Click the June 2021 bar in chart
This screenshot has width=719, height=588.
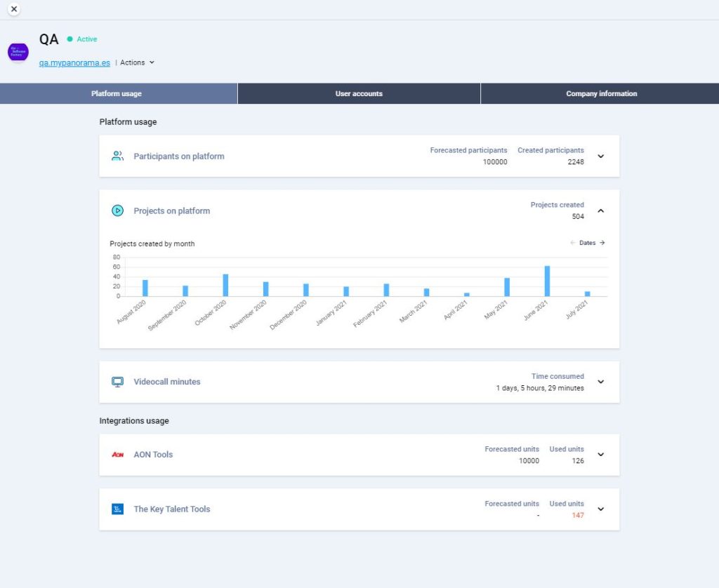pyautogui.click(x=547, y=281)
